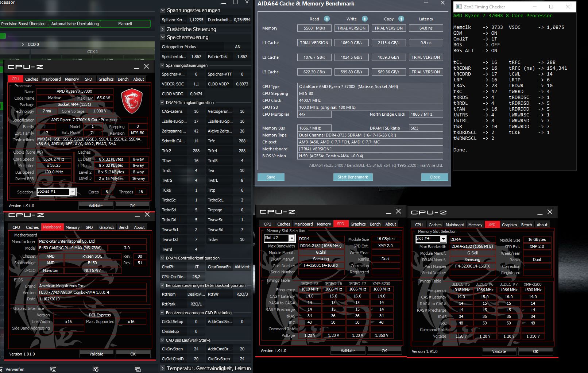Click the Memclk value 3733 in Zen2 Timing Checker
The height and width of the screenshot is (373, 588).
tap(497, 27)
